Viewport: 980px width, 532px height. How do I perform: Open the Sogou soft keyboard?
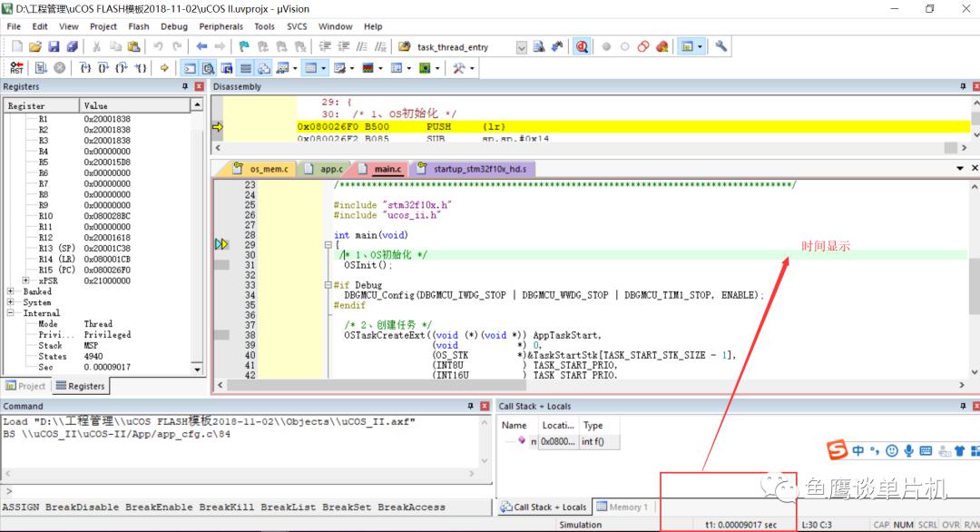point(926,450)
